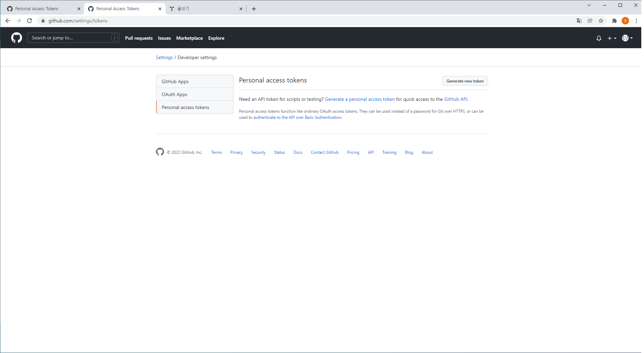Open the Security footer link
The height and width of the screenshot is (353, 644).
click(x=258, y=152)
